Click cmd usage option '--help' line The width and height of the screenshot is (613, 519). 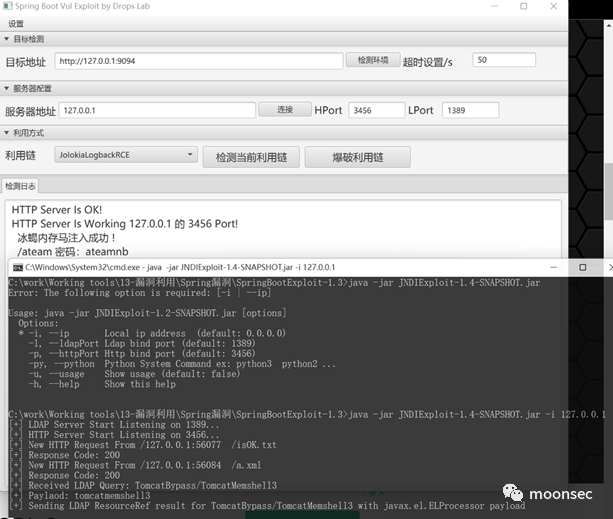click(x=102, y=384)
